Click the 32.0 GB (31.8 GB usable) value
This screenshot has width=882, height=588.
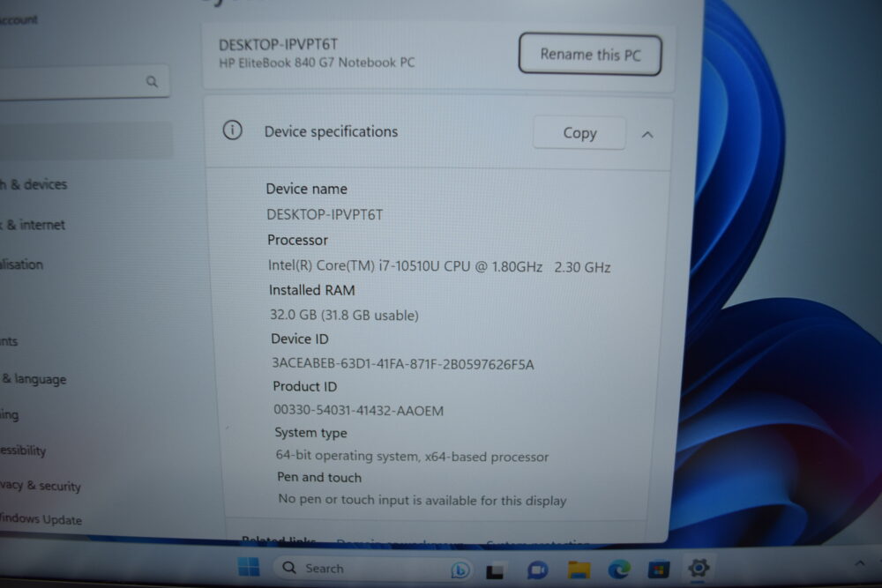(344, 315)
